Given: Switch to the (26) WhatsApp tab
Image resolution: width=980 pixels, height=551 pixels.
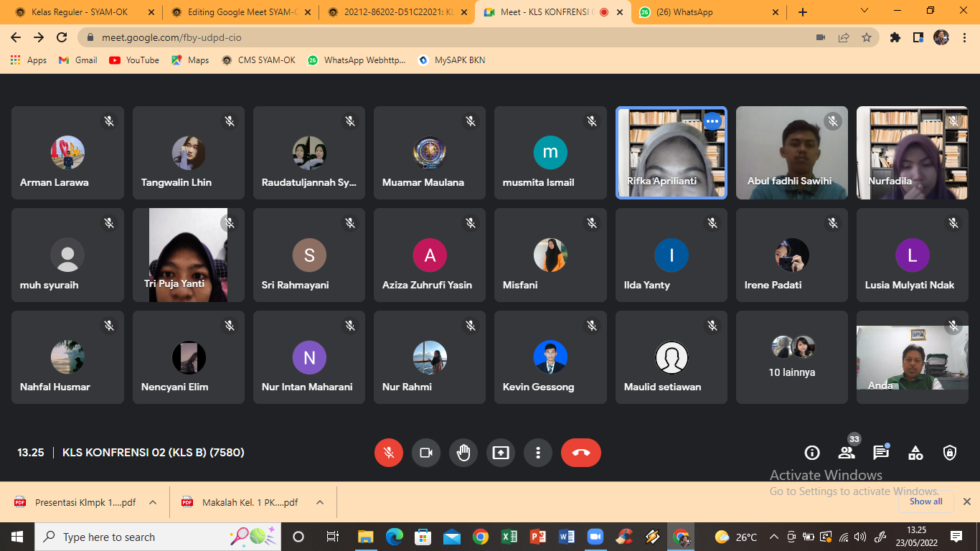Looking at the screenshot, I should (709, 12).
